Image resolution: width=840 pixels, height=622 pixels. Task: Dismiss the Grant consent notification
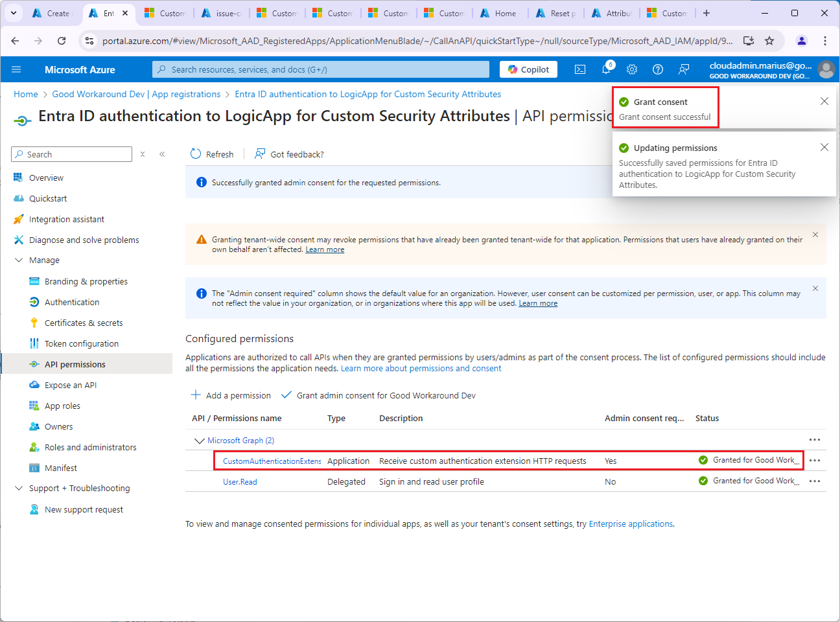coord(824,101)
